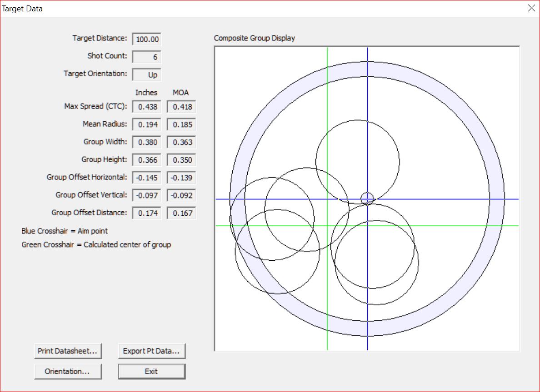The width and height of the screenshot is (540, 392).
Task: Select Group Height inches field 0.366
Action: (x=147, y=160)
